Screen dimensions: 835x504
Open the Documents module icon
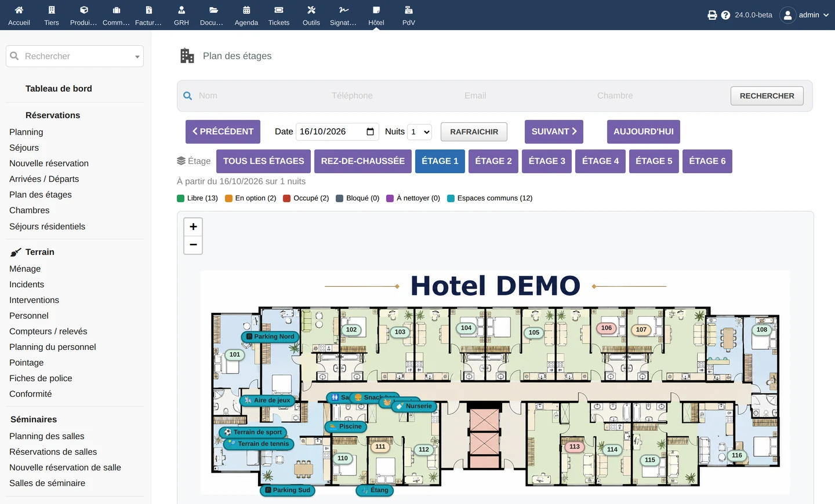pos(214,10)
